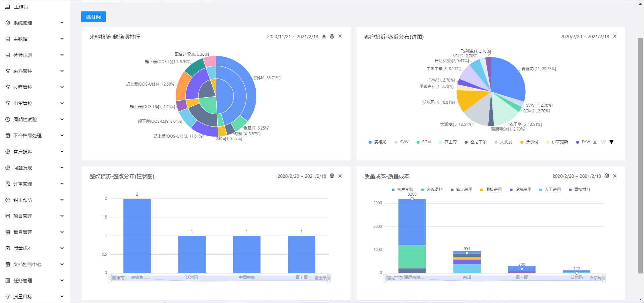
Task: Click the 量具管理 sidebar icon
Action: pos(8,232)
